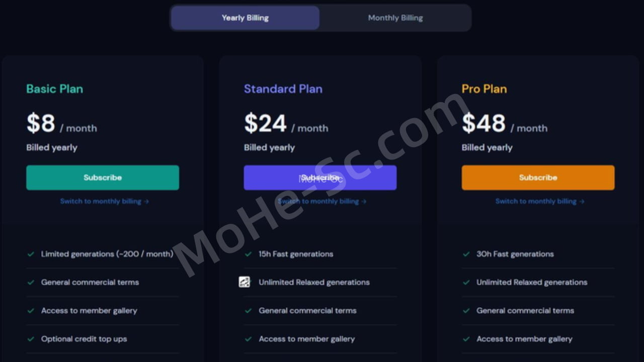644x362 pixels.
Task: Subscribe to the Standard Plan
Action: [x=320, y=177]
